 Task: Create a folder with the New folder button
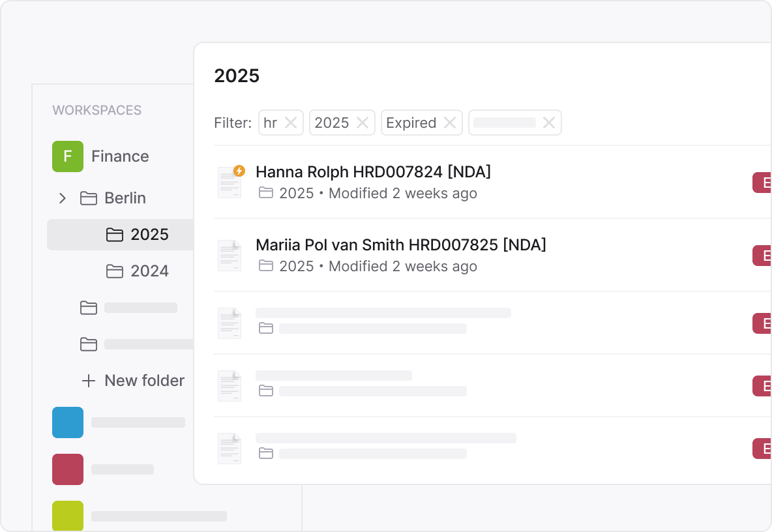(133, 381)
